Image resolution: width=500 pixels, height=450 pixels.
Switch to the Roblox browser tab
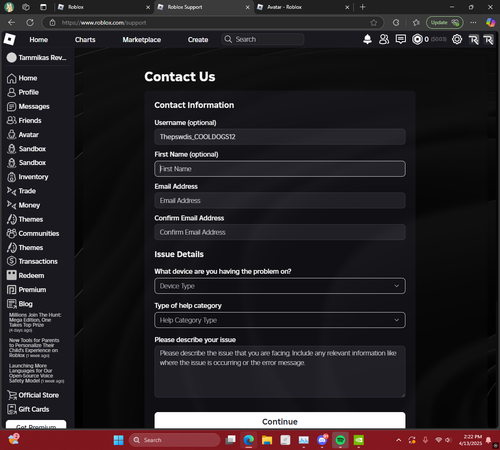tap(103, 7)
